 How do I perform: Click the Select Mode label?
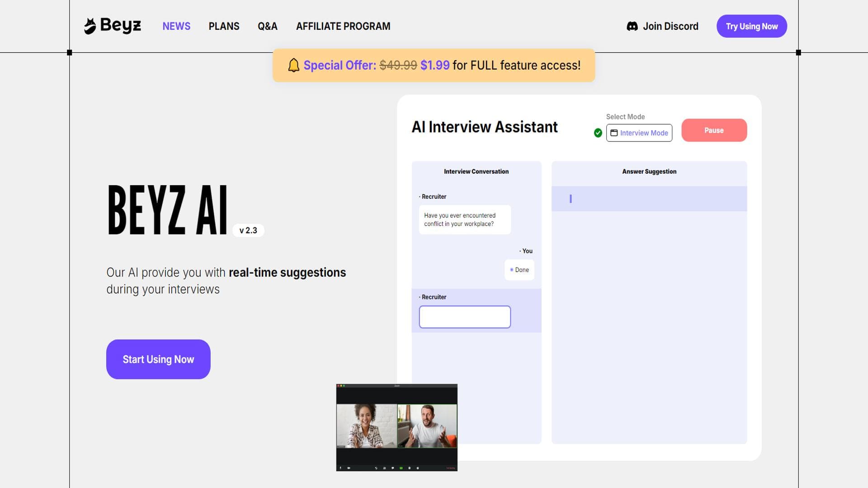click(625, 117)
